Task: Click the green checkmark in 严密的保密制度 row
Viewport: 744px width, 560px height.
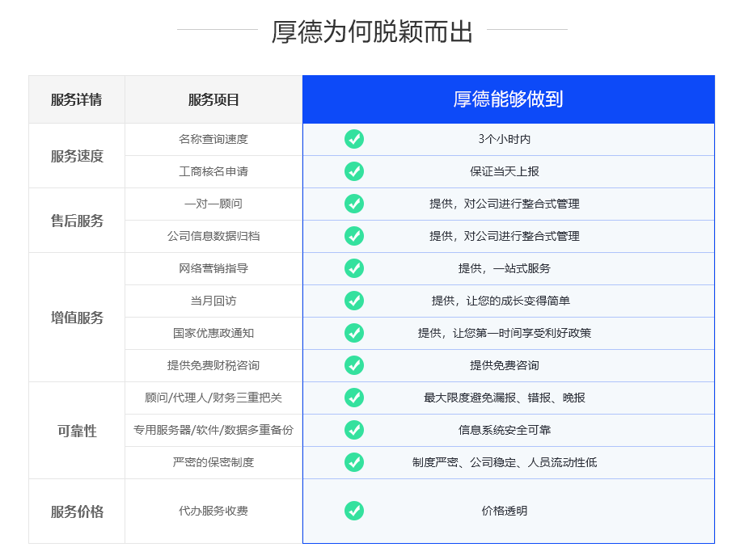Action: tap(354, 462)
